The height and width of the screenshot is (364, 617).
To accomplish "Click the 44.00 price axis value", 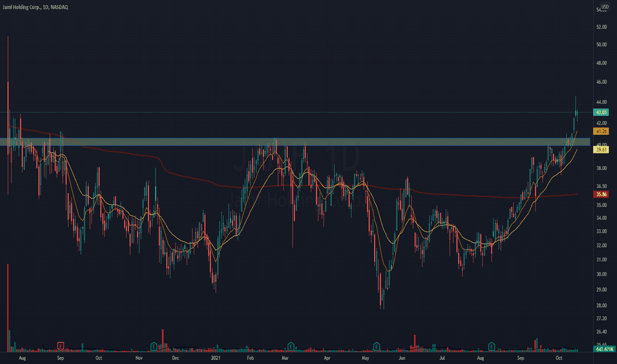I will click(x=601, y=102).
